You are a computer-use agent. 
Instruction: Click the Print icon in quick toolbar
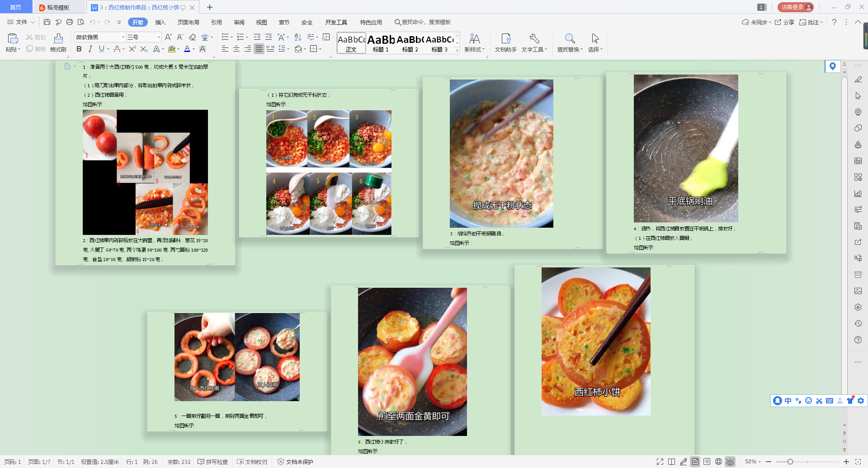[x=70, y=22]
